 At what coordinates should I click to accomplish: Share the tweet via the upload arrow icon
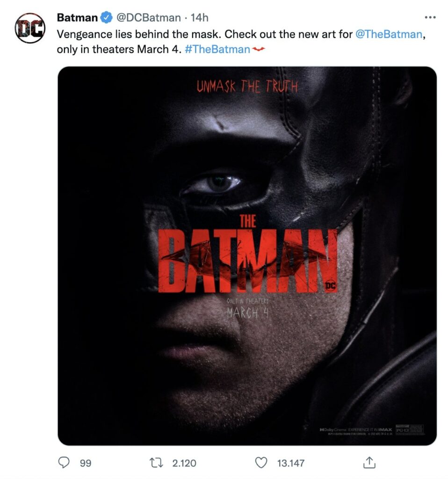click(x=369, y=462)
